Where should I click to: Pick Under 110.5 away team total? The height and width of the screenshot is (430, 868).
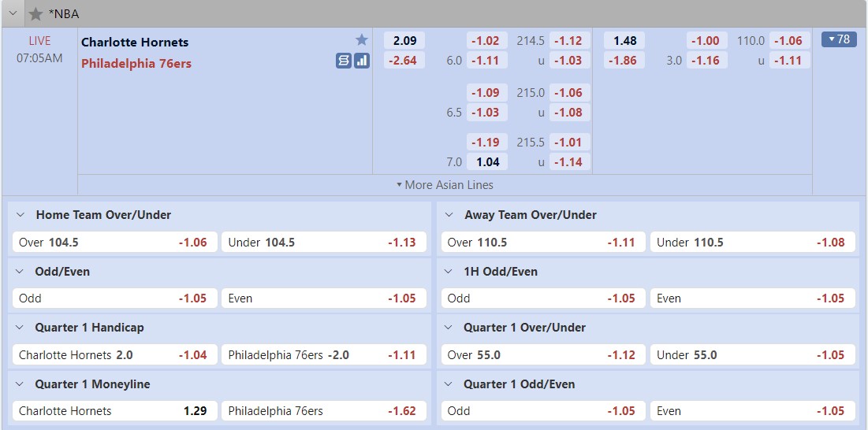click(x=752, y=242)
